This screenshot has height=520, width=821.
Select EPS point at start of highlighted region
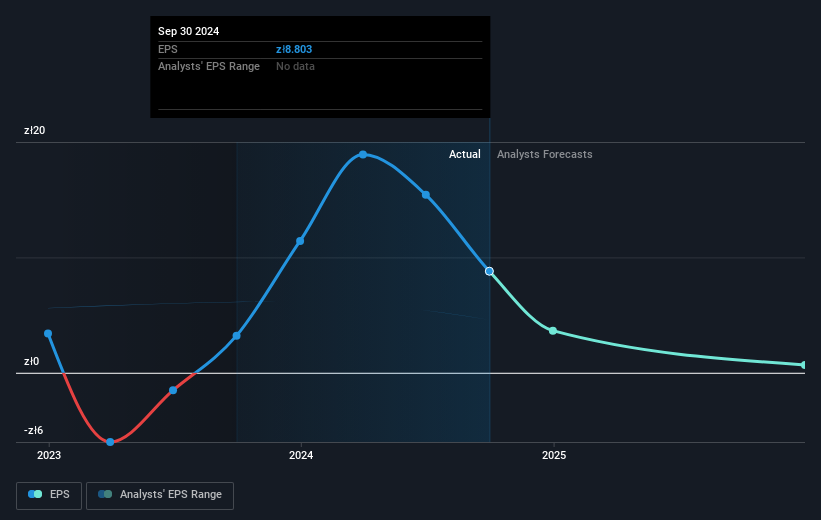[237, 336]
